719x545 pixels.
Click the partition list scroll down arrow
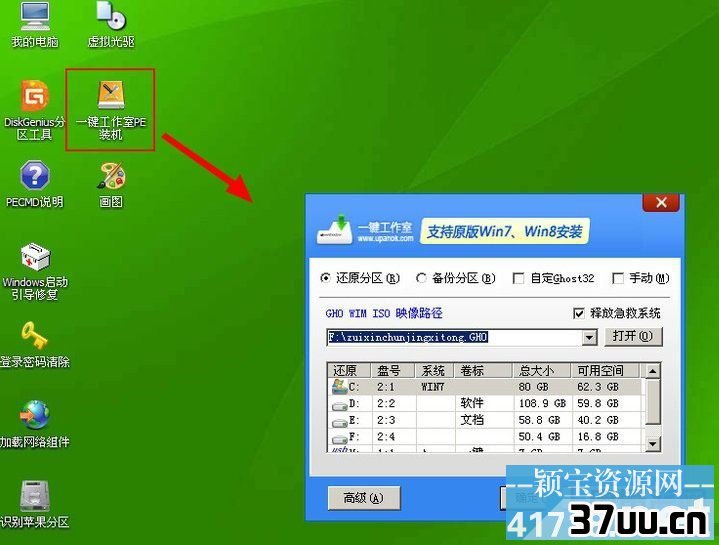tap(653, 444)
